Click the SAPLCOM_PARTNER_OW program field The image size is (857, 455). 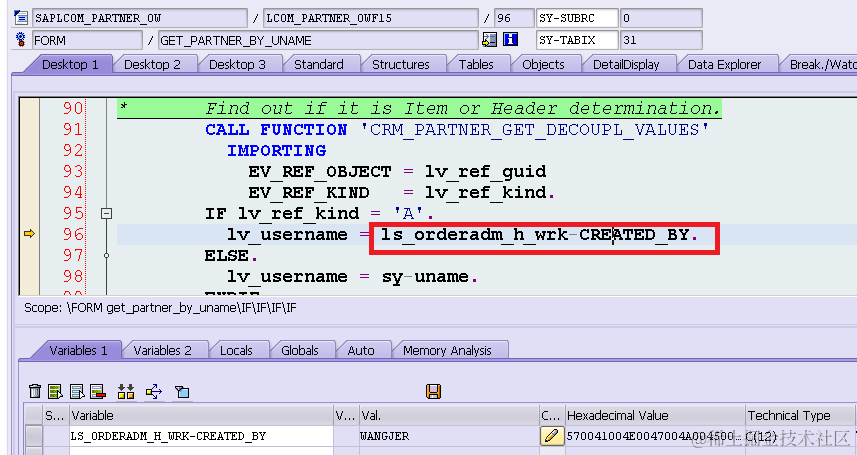[x=140, y=18]
